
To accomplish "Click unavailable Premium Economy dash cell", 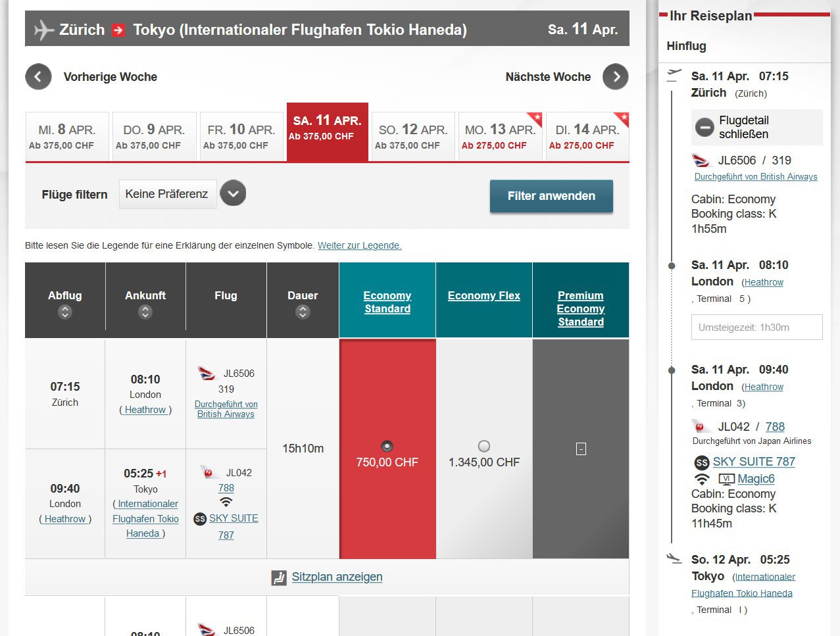I will click(581, 449).
